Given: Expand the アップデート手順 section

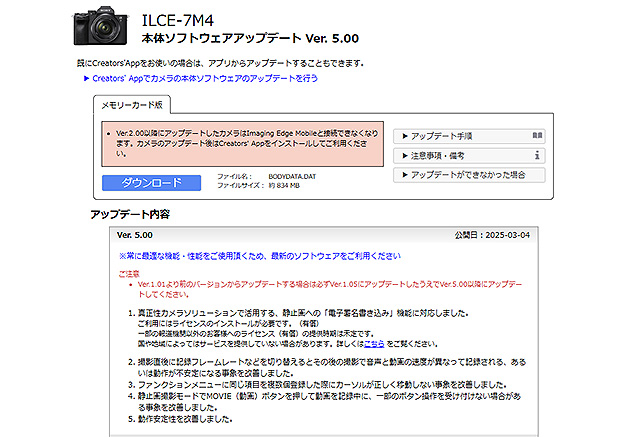Looking at the screenshot, I should (469, 136).
